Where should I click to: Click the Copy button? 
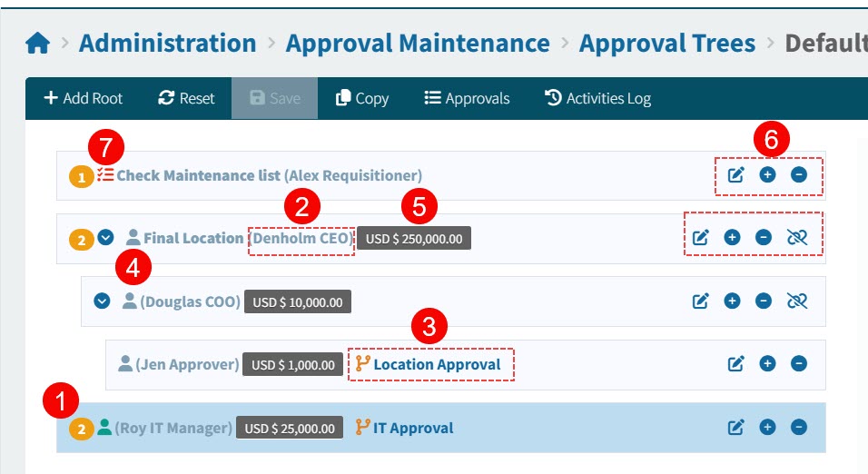coord(361,98)
